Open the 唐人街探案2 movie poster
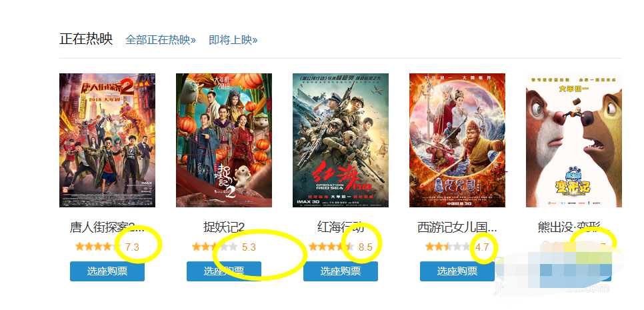 pos(107,141)
